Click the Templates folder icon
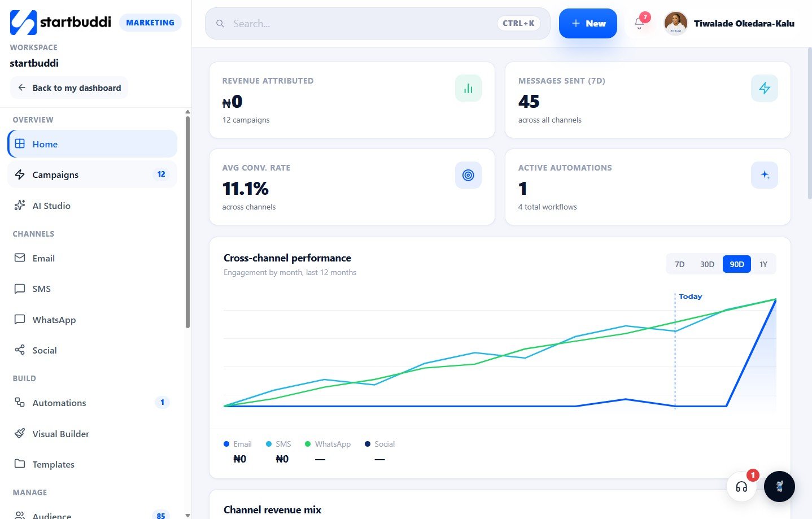 20,464
